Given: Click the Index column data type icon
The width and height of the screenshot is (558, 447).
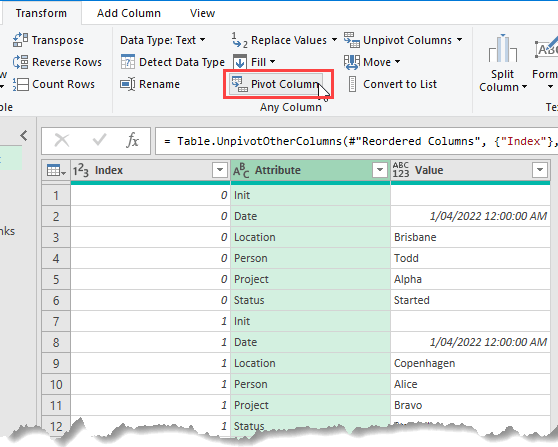Looking at the screenshot, I should pyautogui.click(x=81, y=170).
